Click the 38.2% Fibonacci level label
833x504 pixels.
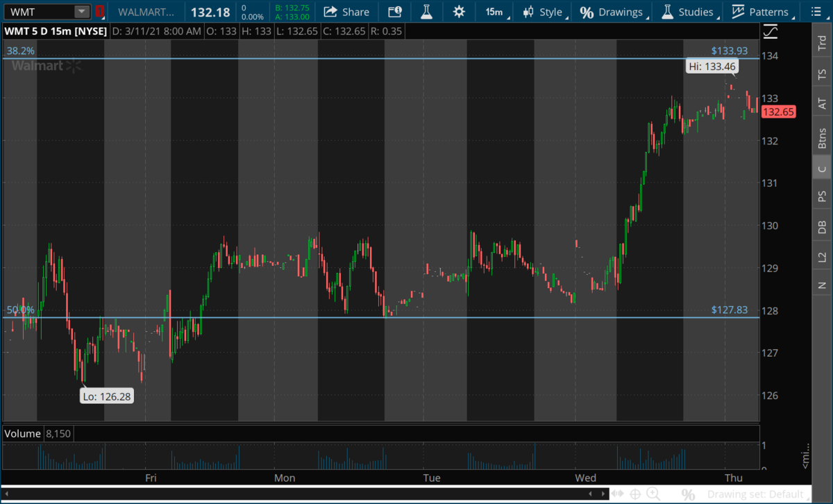click(x=21, y=51)
